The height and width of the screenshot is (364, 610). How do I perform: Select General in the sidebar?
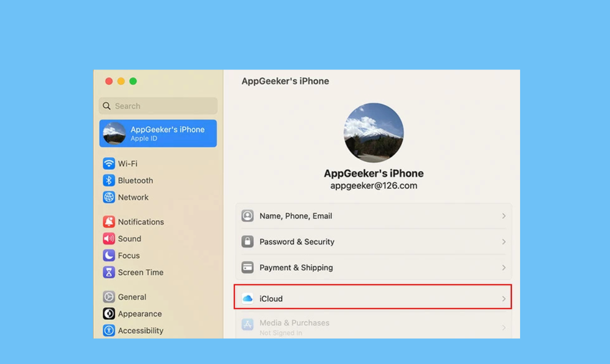pyautogui.click(x=132, y=297)
